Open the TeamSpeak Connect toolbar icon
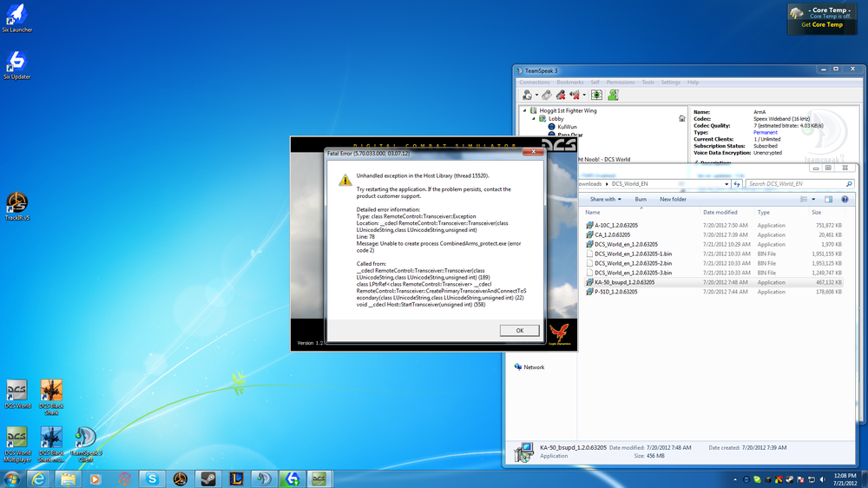 click(527, 95)
